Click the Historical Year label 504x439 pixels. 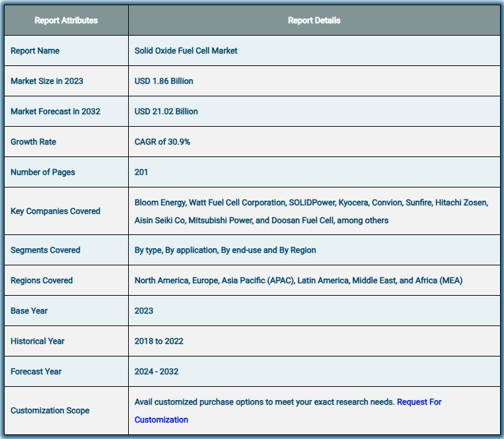37,341
